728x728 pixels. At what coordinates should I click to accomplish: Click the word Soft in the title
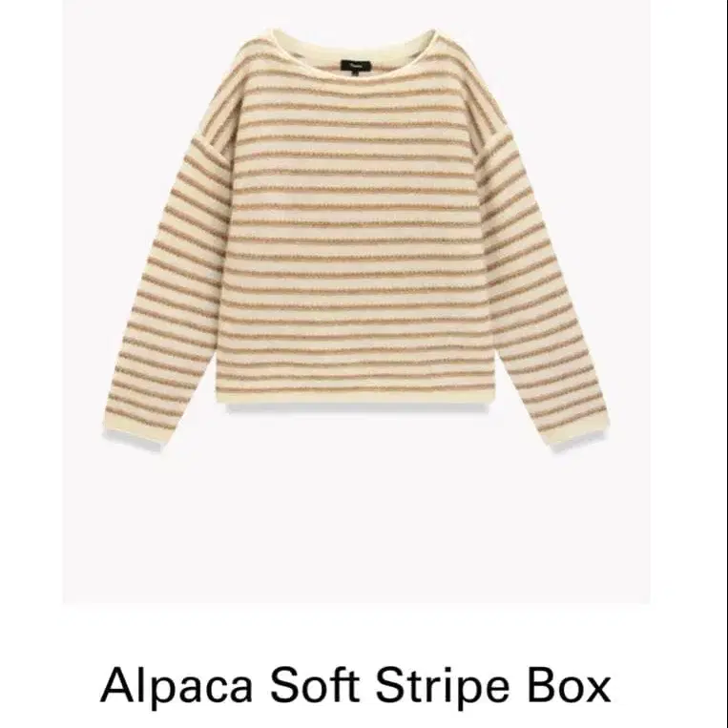point(315,685)
